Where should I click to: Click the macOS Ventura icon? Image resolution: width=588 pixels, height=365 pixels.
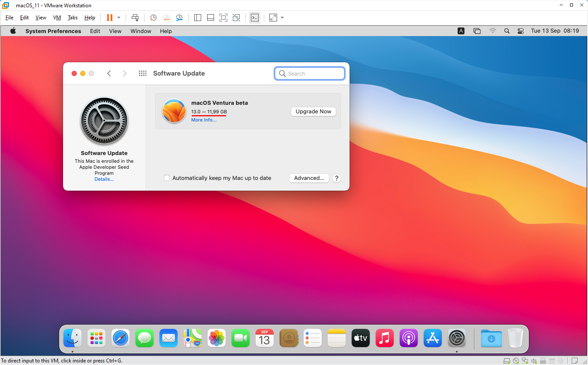tap(174, 111)
